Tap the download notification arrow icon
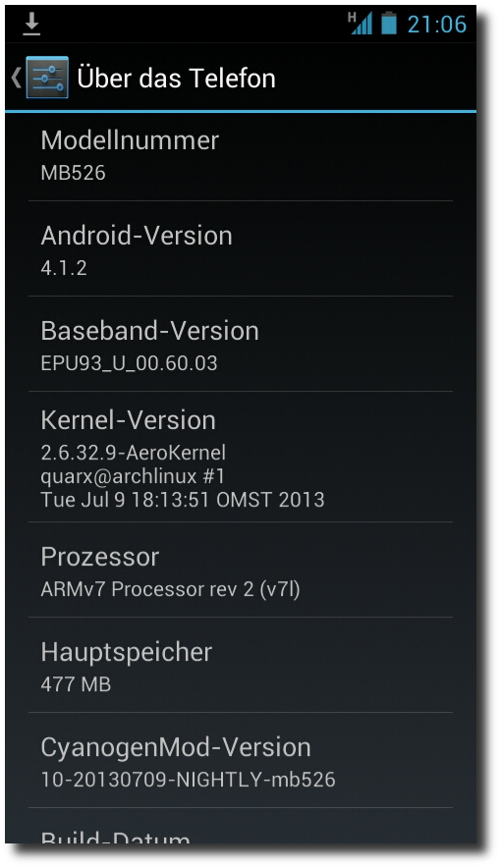 (31, 25)
